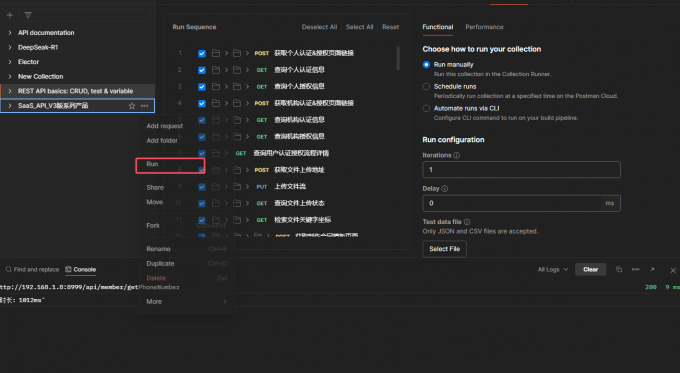Switch to the Performance tab
Screen dimensions: 680x373
point(484,27)
